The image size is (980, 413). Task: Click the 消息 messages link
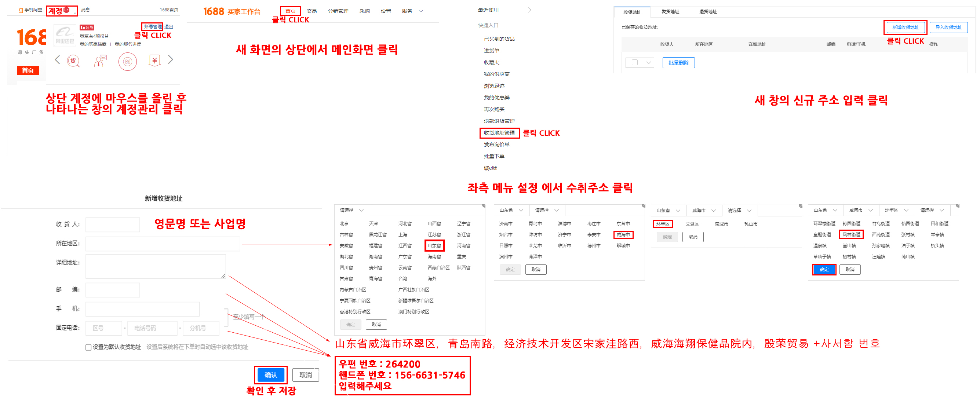click(85, 10)
